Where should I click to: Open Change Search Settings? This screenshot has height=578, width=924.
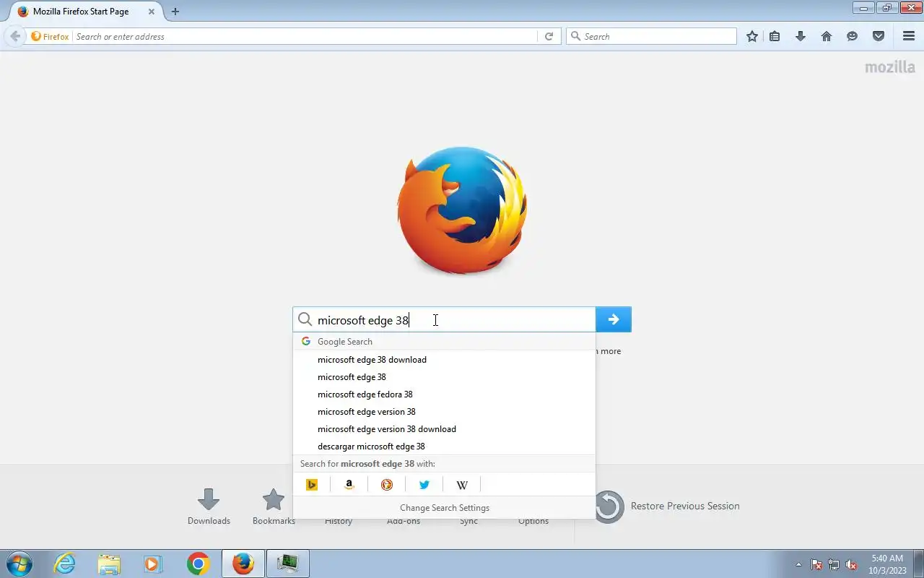[445, 508]
